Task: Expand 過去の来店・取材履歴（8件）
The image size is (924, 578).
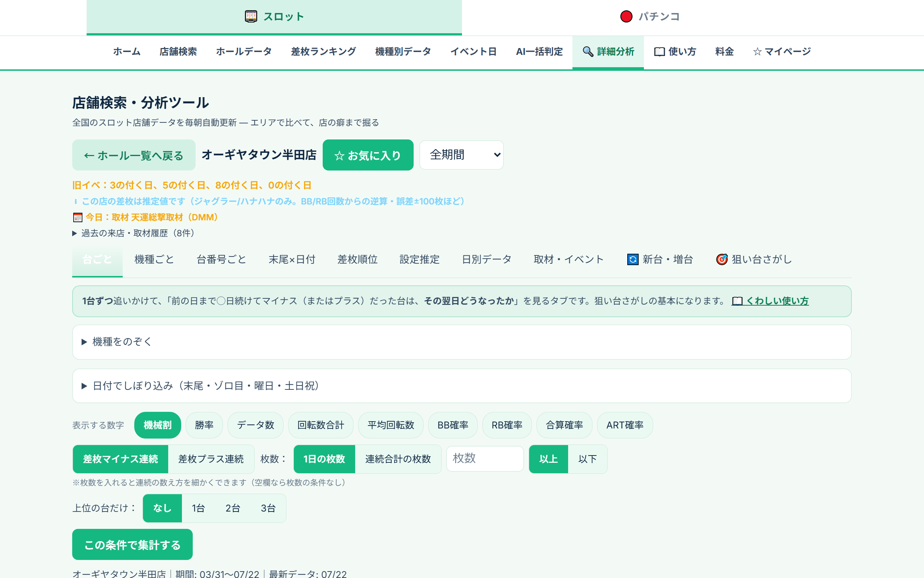Action: click(134, 233)
